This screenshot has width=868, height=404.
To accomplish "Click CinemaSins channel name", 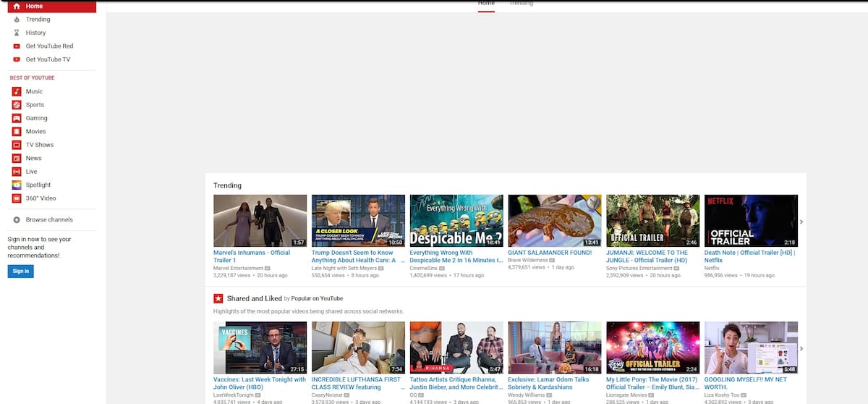I will tap(424, 268).
